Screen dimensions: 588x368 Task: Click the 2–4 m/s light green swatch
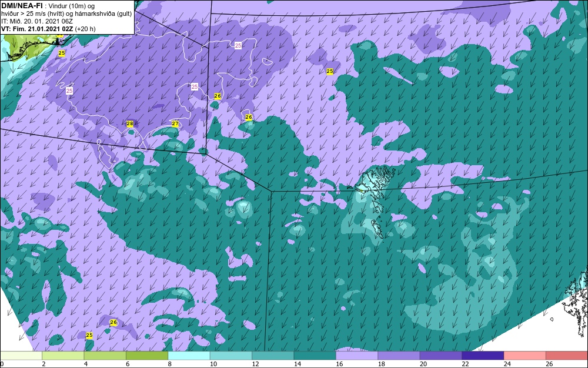click(63, 356)
